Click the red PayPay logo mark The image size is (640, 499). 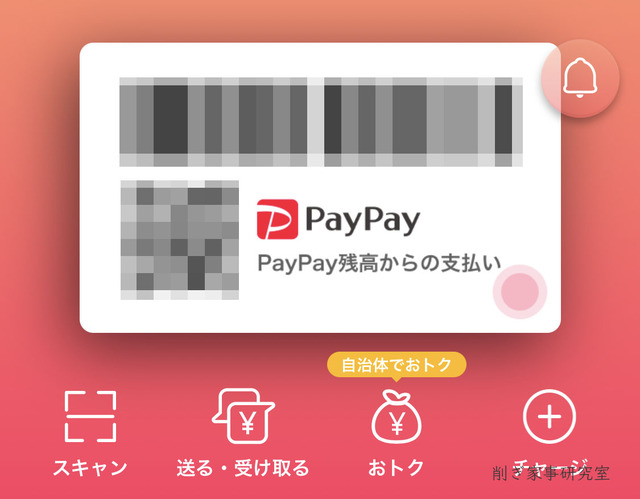point(277,219)
